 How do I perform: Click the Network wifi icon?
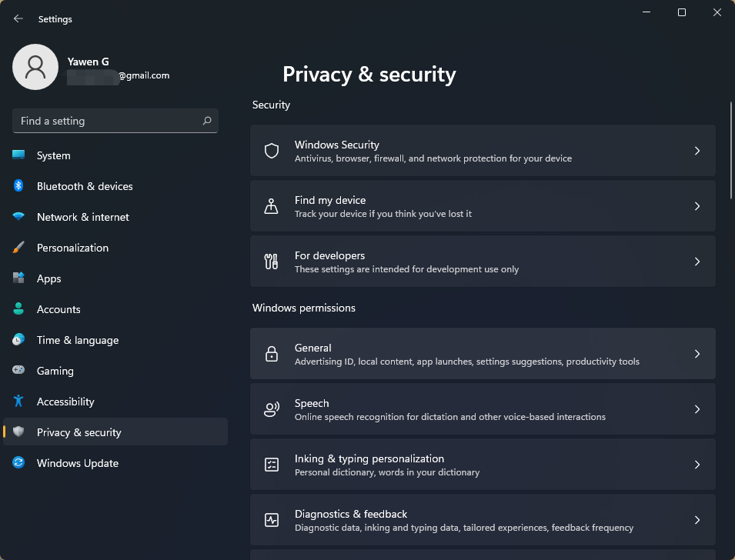tap(18, 216)
